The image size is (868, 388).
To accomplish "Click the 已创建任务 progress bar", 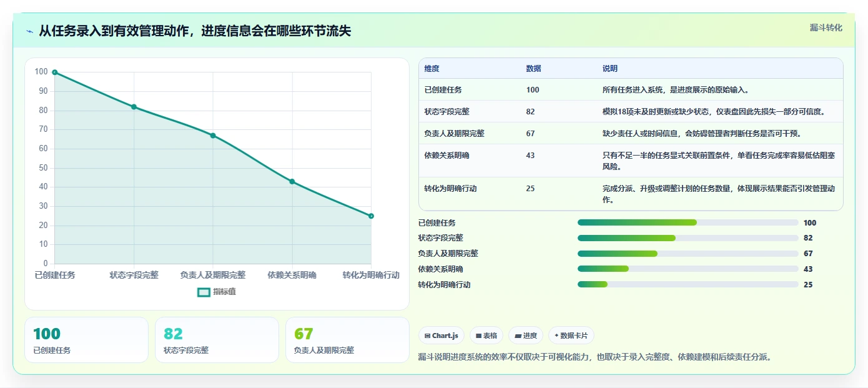I will 688,222.
